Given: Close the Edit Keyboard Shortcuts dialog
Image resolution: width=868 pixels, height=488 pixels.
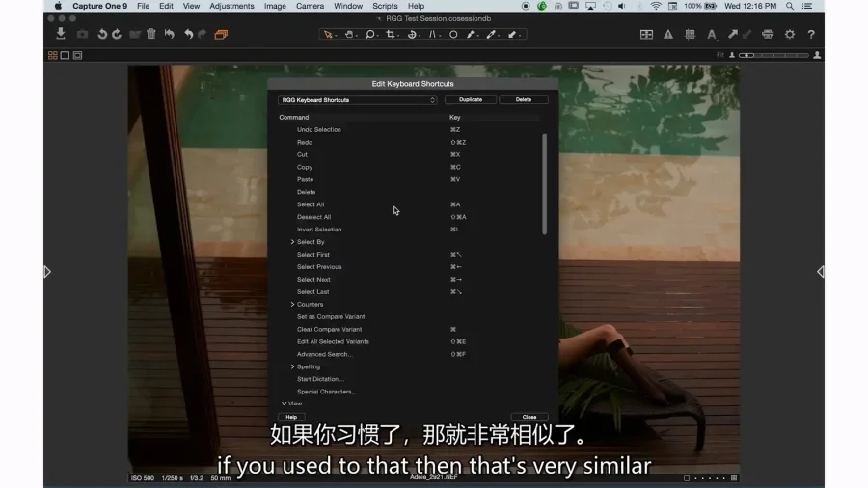Looking at the screenshot, I should [529, 417].
